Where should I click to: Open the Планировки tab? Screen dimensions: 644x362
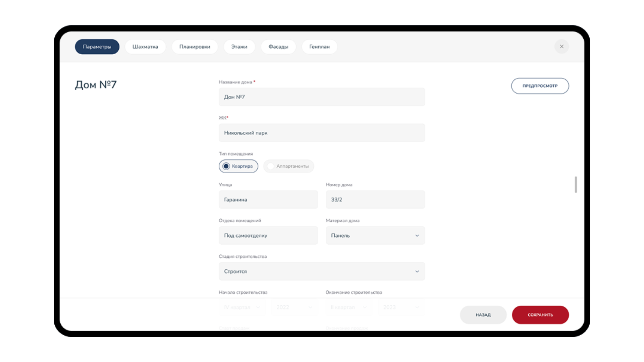[x=195, y=47]
